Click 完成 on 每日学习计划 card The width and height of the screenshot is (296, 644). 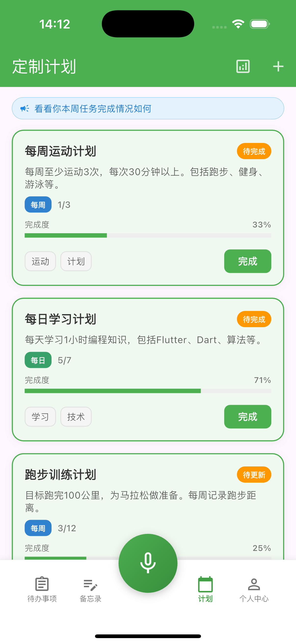click(x=248, y=417)
